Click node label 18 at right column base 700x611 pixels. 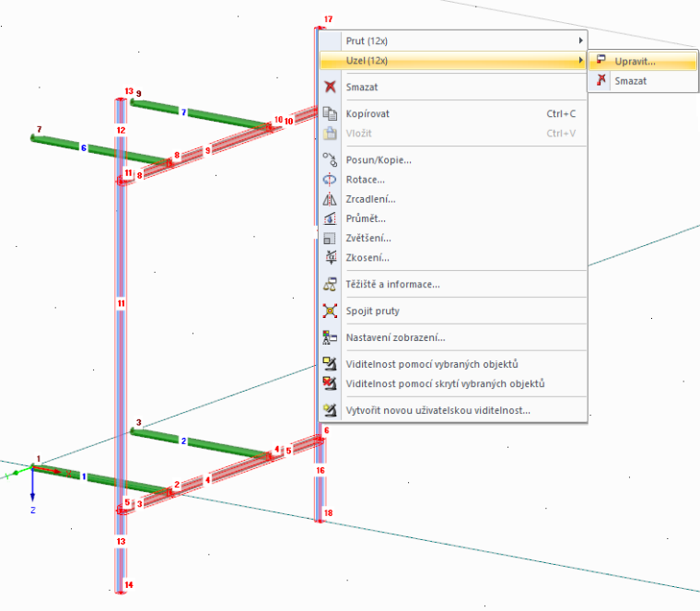(x=329, y=512)
